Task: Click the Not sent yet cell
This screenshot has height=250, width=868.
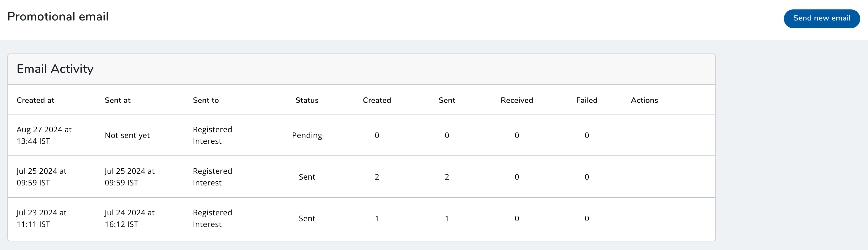Action: point(127,135)
